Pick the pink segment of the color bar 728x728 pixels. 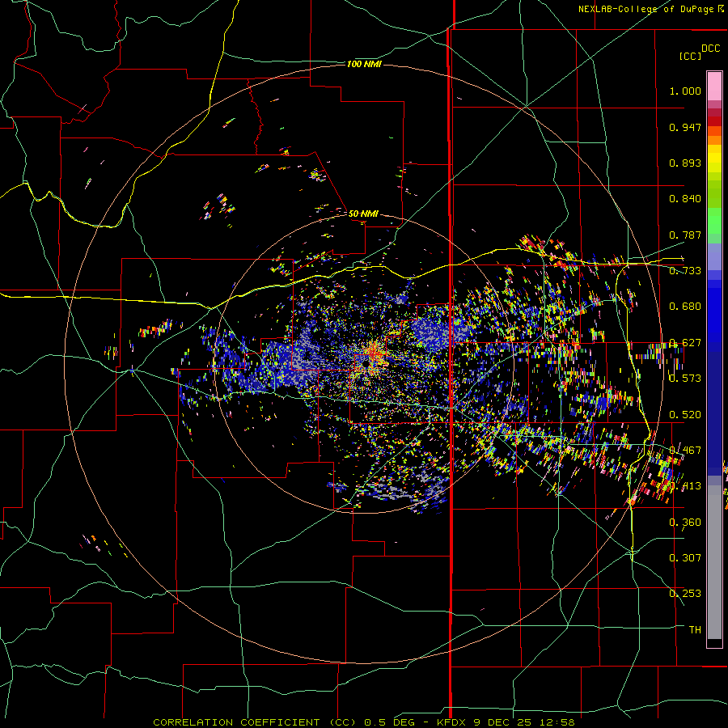pyautogui.click(x=714, y=87)
